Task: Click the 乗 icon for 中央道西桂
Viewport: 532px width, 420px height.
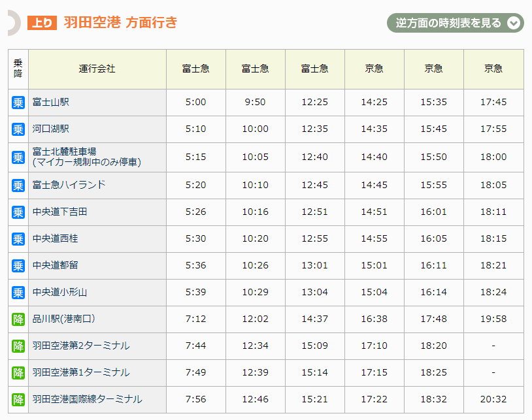Action: [18, 239]
